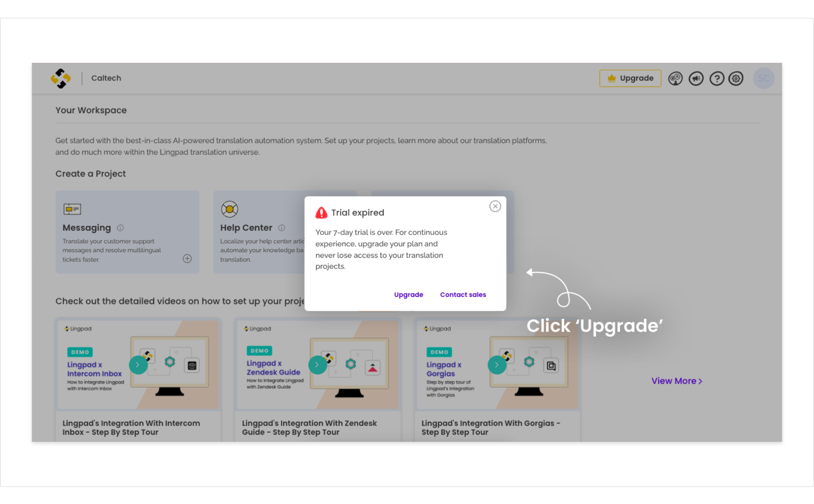Click the Trial expired dialog title

click(x=358, y=213)
